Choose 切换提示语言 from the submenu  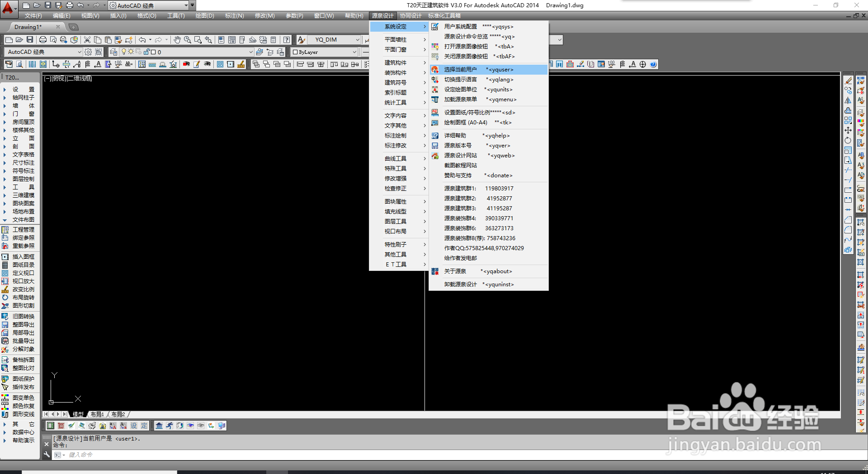[x=488, y=80]
